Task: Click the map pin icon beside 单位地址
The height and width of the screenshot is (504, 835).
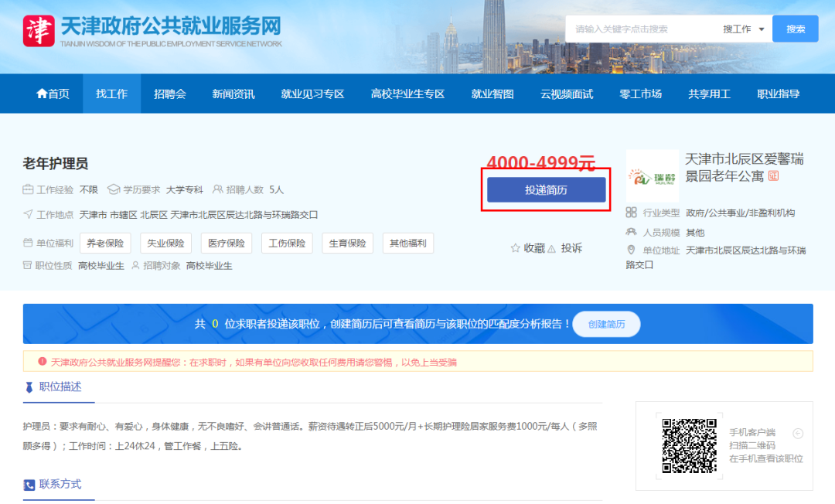Action: 631,250
